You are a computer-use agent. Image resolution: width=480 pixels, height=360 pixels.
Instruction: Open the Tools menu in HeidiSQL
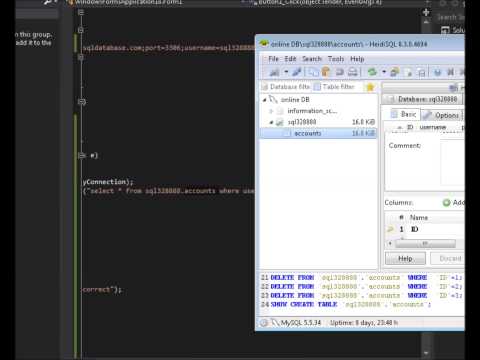click(x=336, y=59)
